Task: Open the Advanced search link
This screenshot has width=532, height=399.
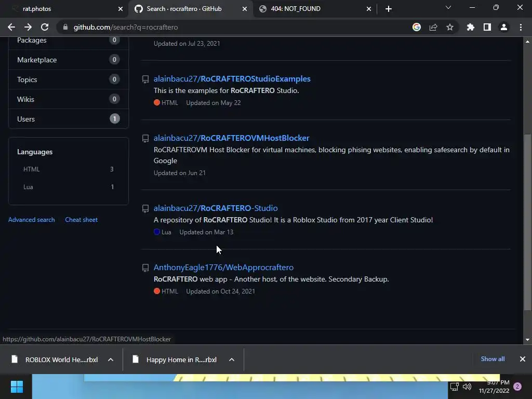Action: [x=32, y=220]
